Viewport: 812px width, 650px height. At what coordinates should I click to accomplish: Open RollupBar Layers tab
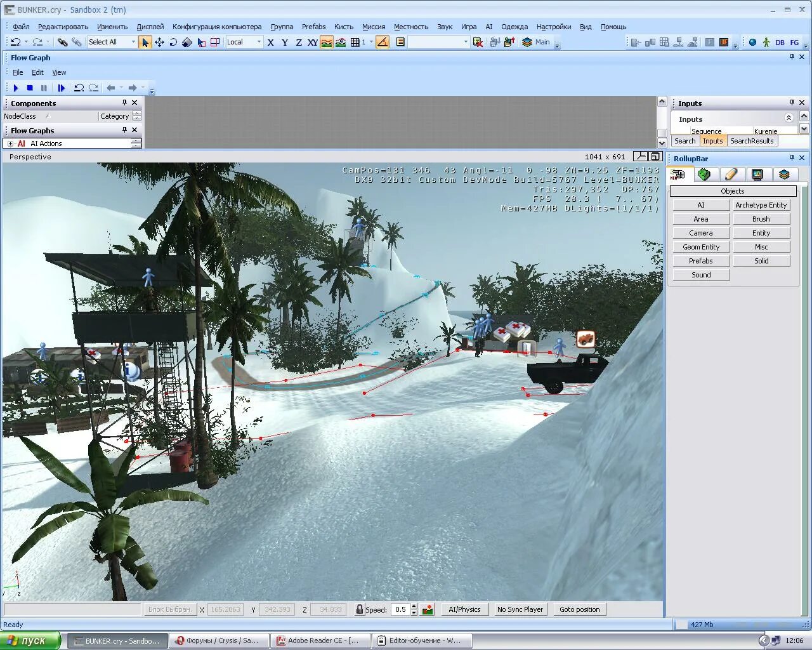point(784,174)
